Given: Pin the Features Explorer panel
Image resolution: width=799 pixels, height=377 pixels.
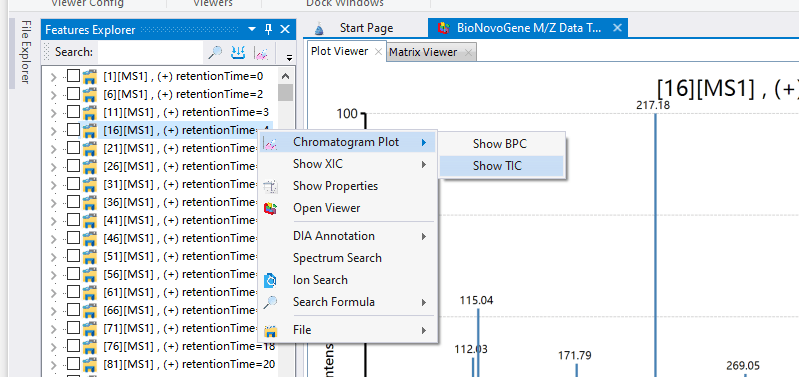Looking at the screenshot, I should pyautogui.click(x=269, y=30).
